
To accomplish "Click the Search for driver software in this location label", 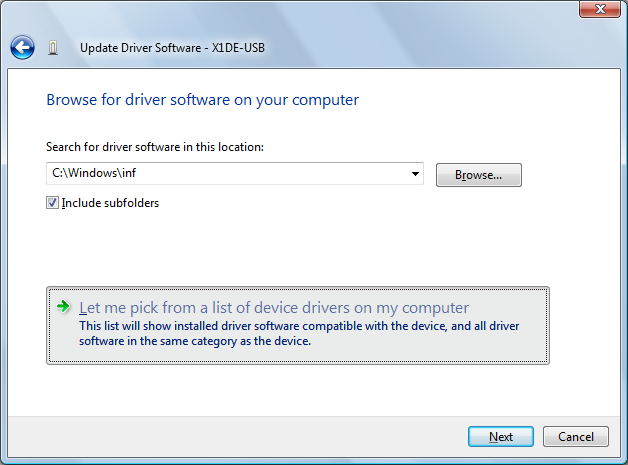I will tap(155, 147).
